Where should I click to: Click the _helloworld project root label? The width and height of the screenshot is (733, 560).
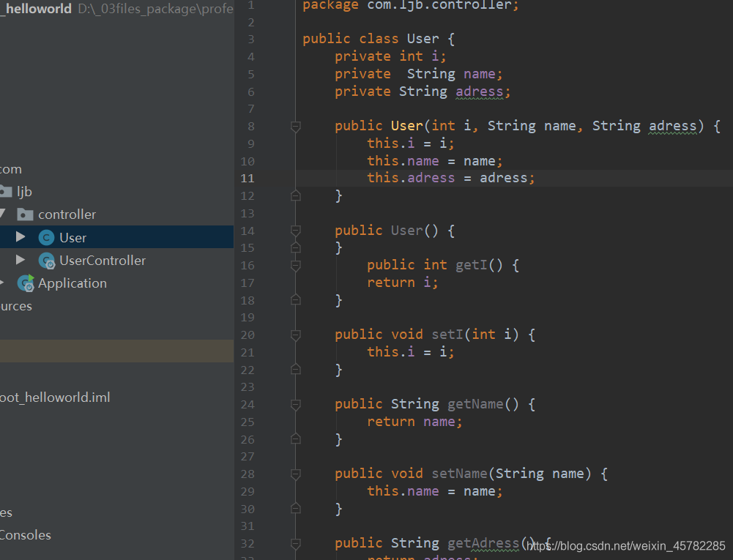point(36,8)
